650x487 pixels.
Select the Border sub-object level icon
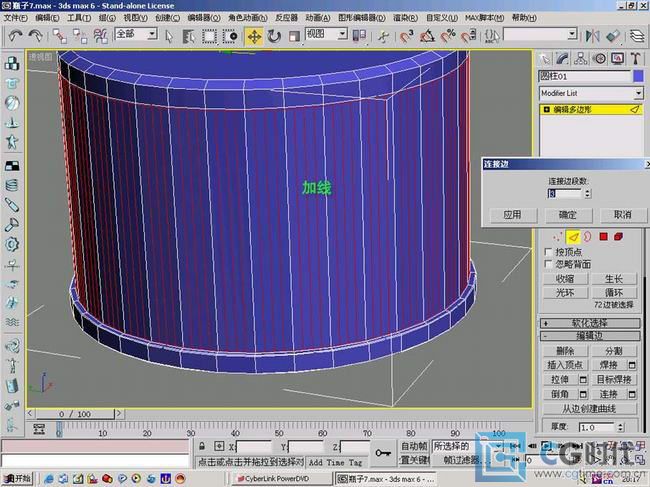[588, 237]
